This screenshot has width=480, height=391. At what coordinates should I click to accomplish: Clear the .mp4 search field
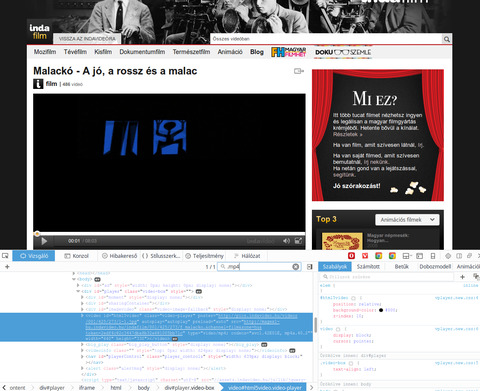pyautogui.click(x=295, y=267)
